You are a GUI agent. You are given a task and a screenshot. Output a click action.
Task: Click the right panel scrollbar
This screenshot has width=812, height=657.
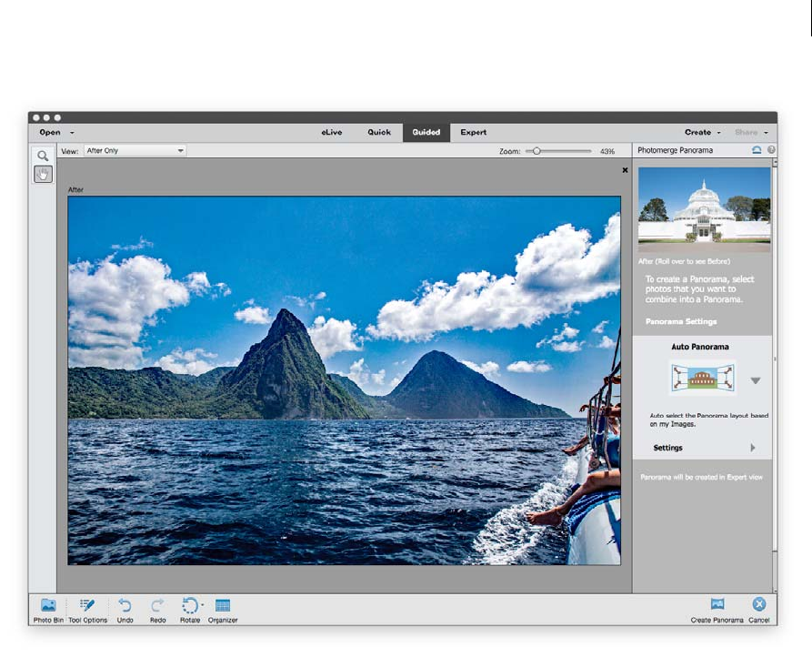(x=775, y=358)
